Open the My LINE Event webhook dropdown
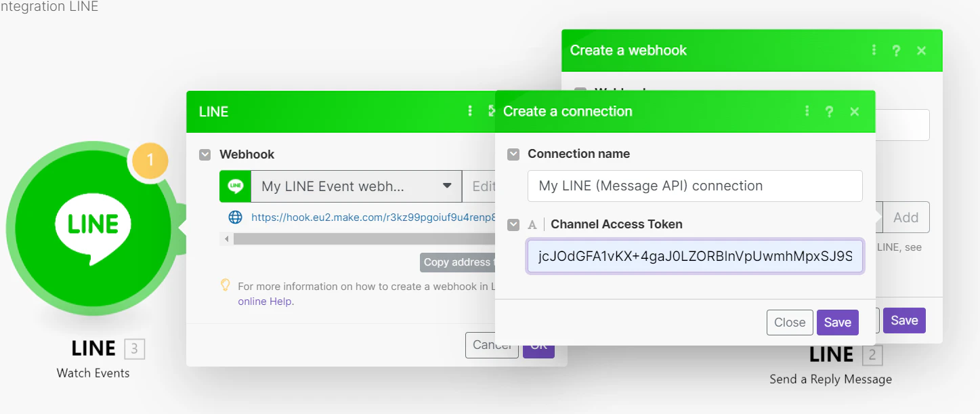 click(356, 186)
